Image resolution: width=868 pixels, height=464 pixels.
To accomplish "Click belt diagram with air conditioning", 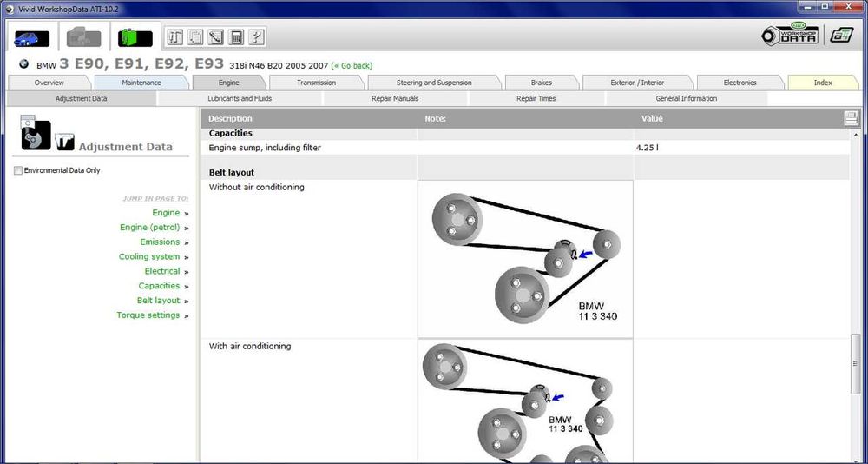I will pyautogui.click(x=525, y=401).
